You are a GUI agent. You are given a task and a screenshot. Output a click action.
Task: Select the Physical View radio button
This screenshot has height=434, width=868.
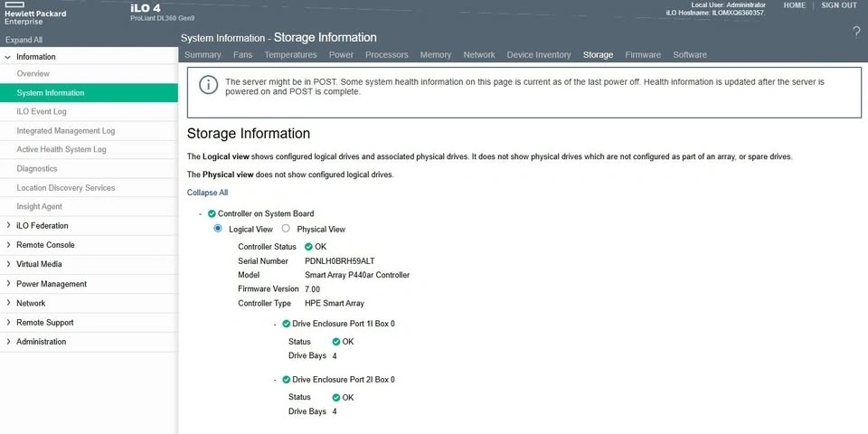[286, 228]
